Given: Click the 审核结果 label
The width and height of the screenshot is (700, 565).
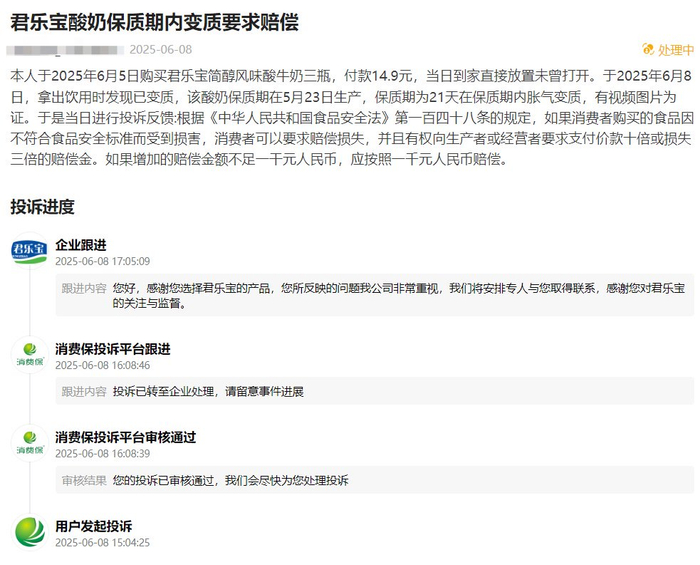Looking at the screenshot, I should click(84, 480).
